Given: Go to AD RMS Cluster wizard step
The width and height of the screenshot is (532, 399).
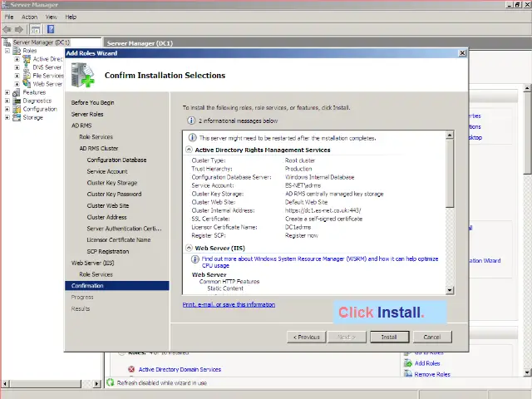Looking at the screenshot, I should [x=99, y=148].
